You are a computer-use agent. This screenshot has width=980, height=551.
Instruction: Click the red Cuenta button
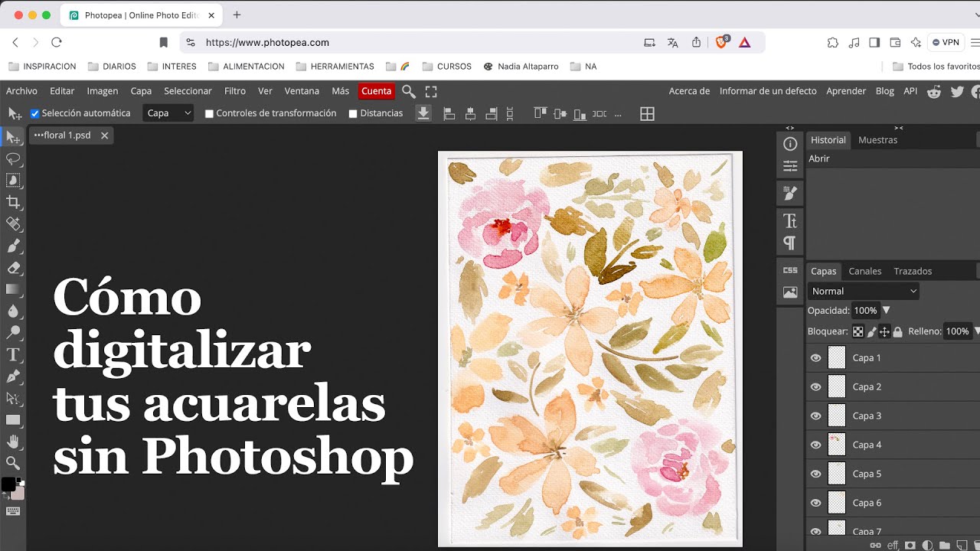click(377, 91)
